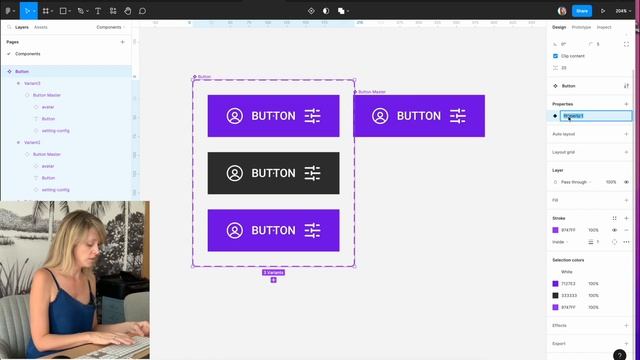The height and width of the screenshot is (360, 640).
Task: Open advanced stroke options ellipsis
Action: [626, 242]
